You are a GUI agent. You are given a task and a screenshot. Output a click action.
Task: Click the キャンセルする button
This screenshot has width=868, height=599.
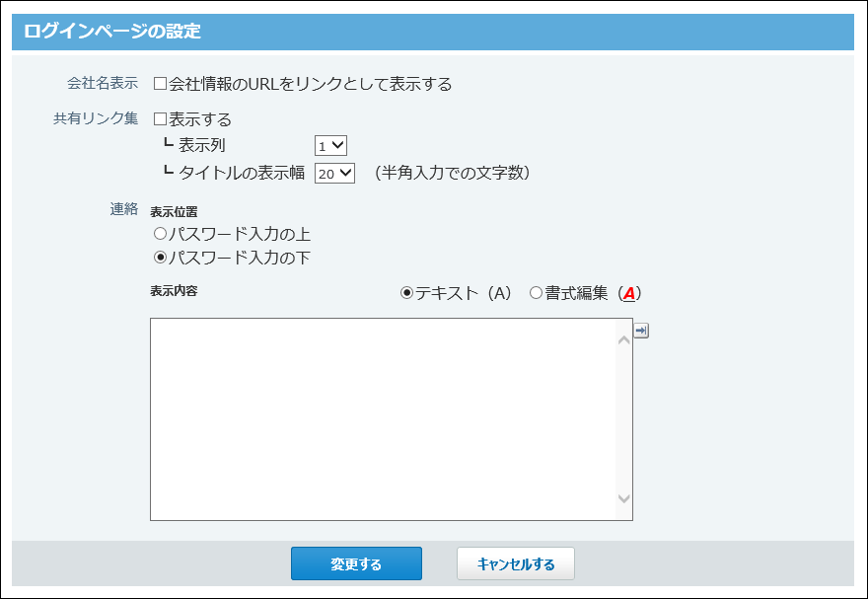coord(515,563)
